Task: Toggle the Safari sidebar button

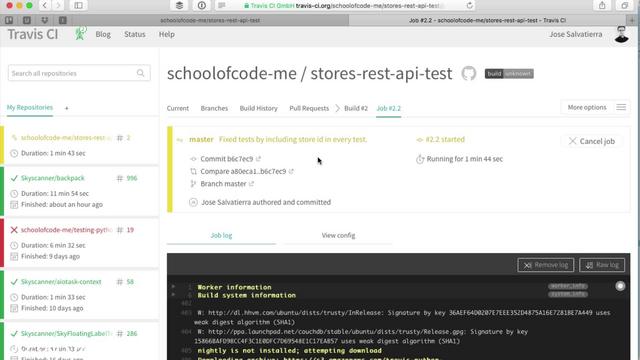Action: coord(78,5)
